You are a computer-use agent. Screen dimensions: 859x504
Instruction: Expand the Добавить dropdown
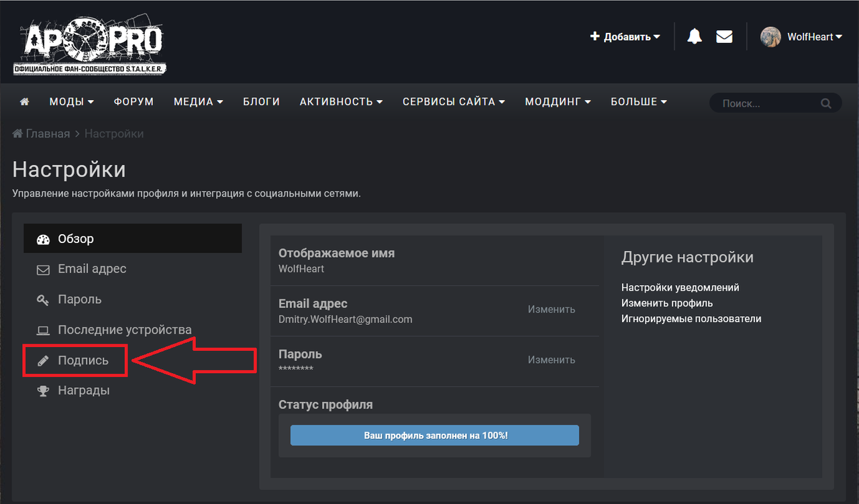(625, 37)
